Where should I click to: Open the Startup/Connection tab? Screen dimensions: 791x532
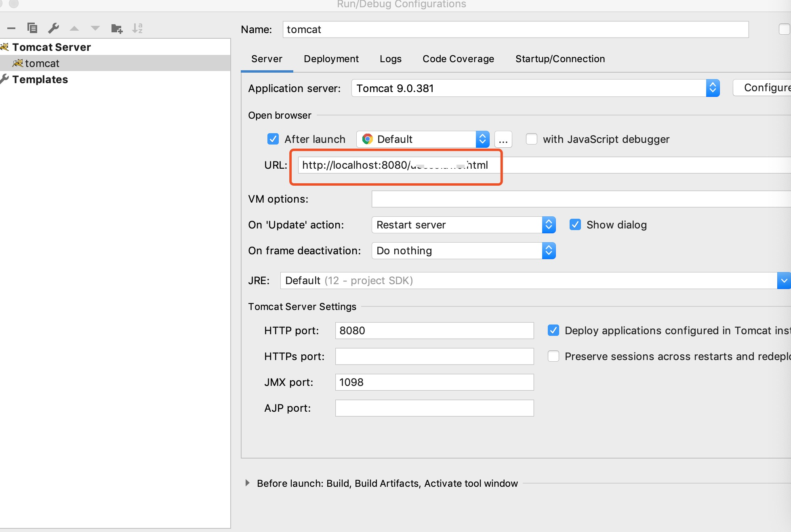click(x=560, y=59)
